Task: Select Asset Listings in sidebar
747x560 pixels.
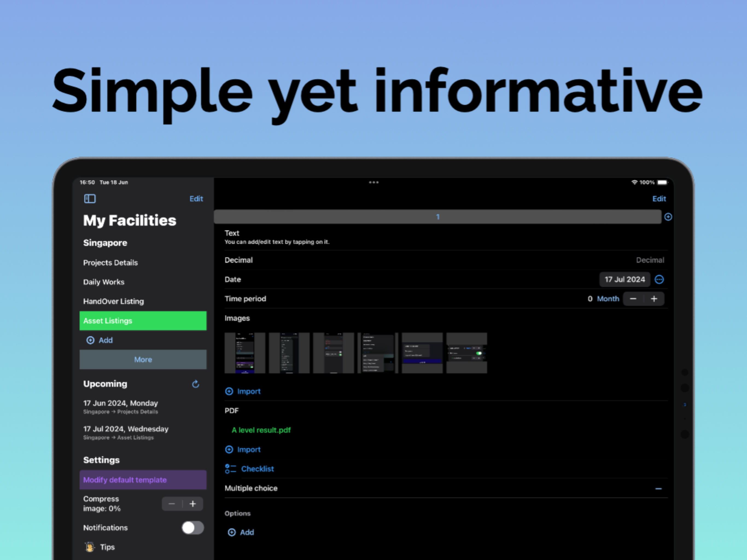Action: click(x=143, y=320)
